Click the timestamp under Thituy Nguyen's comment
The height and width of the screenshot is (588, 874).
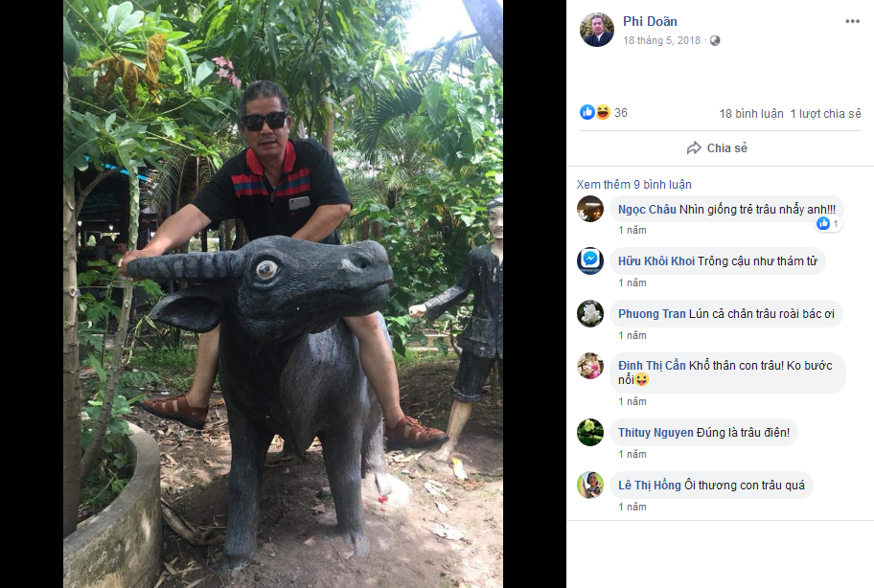pyautogui.click(x=632, y=454)
